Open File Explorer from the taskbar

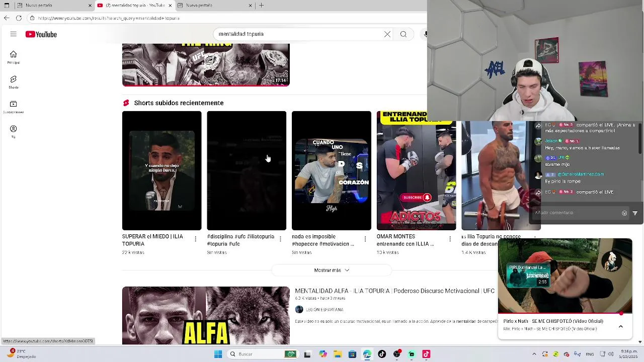pyautogui.click(x=338, y=354)
